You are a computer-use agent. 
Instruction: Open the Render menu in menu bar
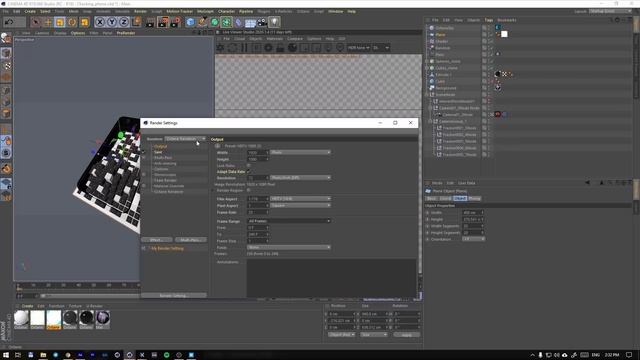pyautogui.click(x=140, y=11)
